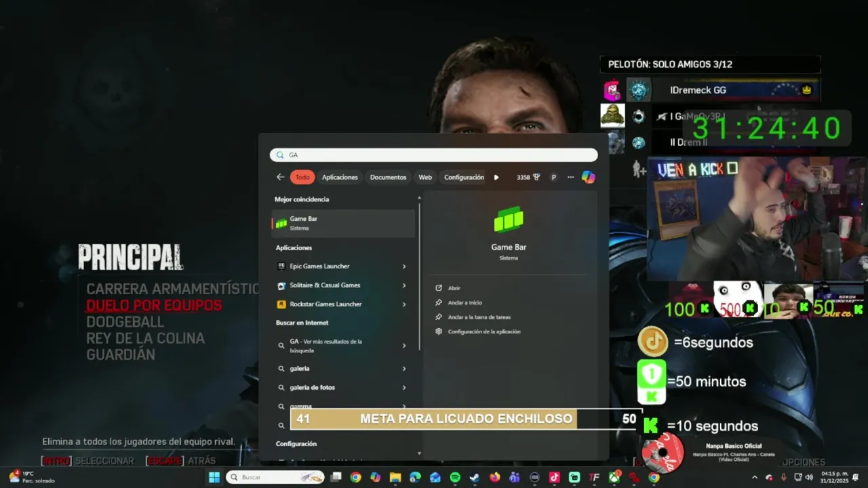
Task: Select DODGEBALL game mode
Action: click(x=125, y=322)
